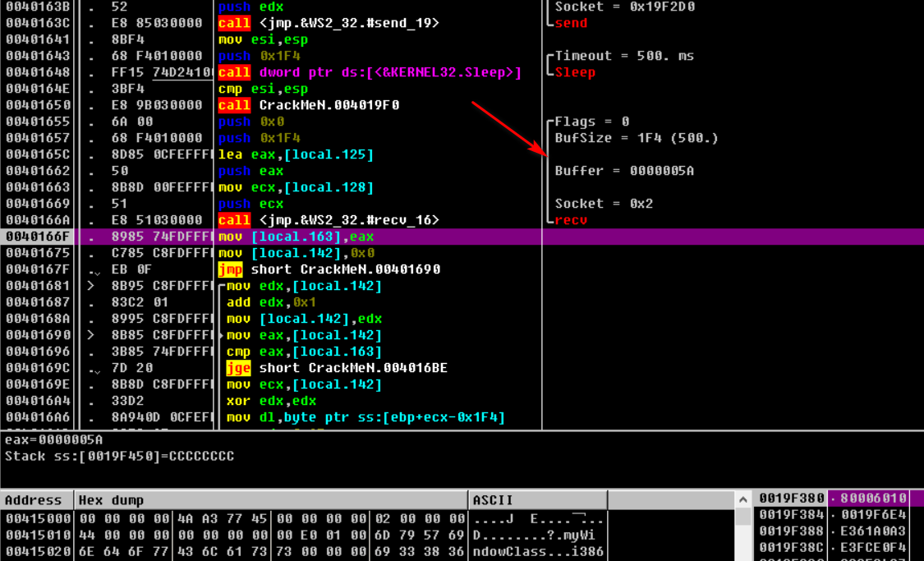The height and width of the screenshot is (561, 924).
Task: Select the mov esi,esp instruction
Action: tap(263, 39)
